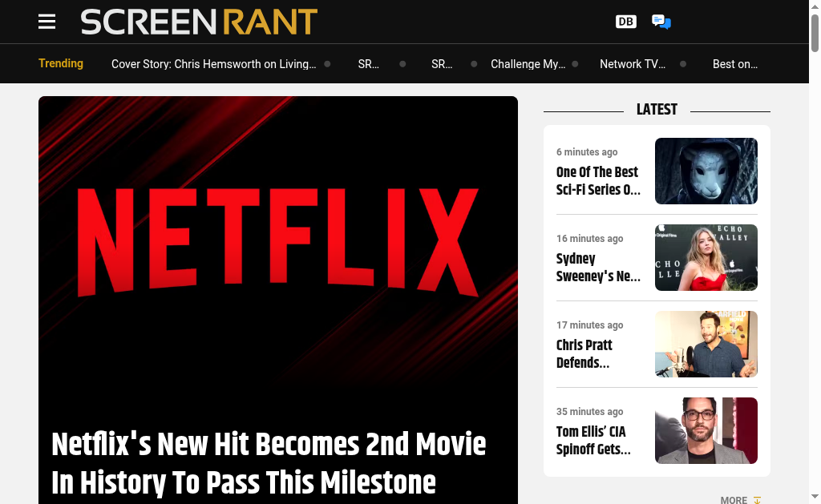Click the '17 minutes ago' timestamp

pos(589,325)
